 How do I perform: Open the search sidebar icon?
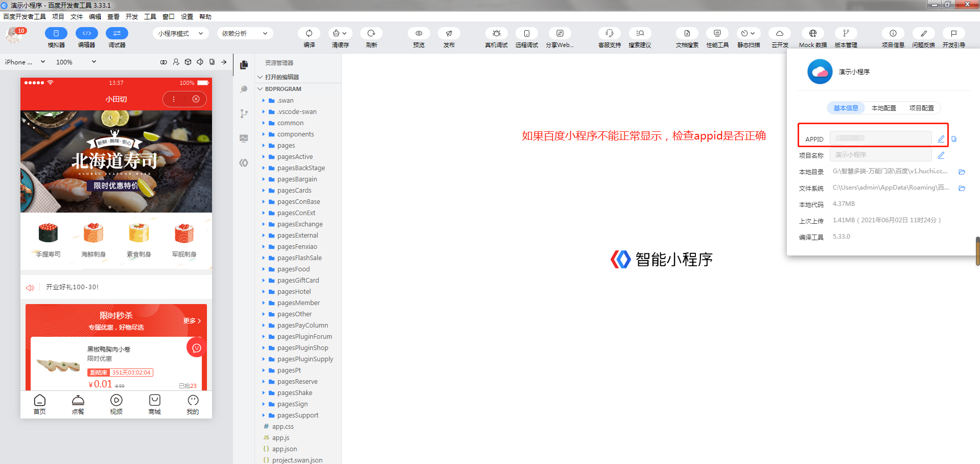coord(244,89)
